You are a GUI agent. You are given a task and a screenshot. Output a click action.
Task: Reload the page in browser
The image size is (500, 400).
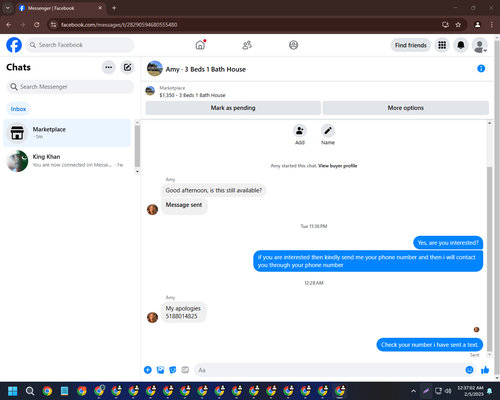tap(37, 25)
